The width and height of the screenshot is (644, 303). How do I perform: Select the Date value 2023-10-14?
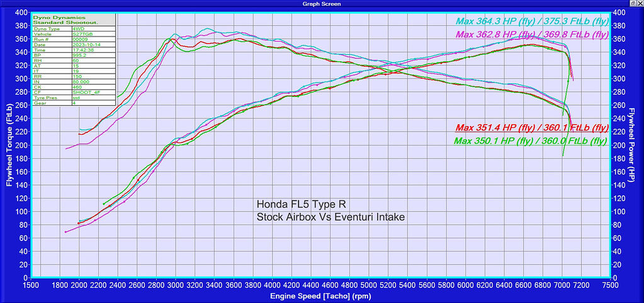(91, 46)
